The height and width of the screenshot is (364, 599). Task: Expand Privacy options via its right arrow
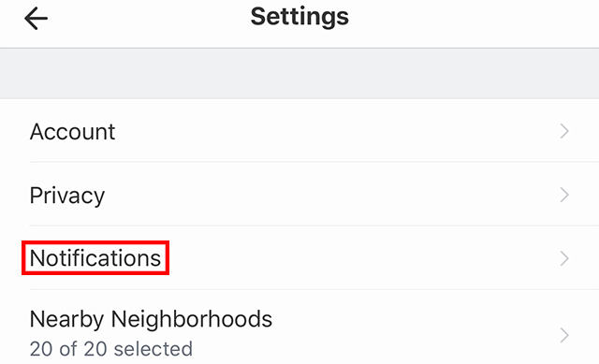(564, 196)
